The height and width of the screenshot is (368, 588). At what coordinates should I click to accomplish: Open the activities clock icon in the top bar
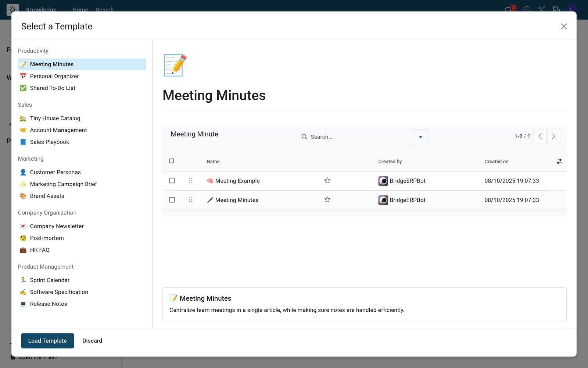[x=527, y=9]
